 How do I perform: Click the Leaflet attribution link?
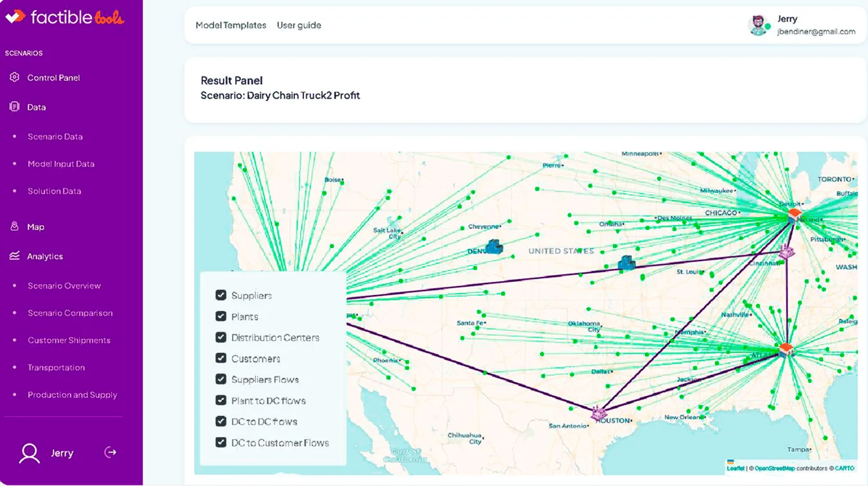(x=736, y=468)
